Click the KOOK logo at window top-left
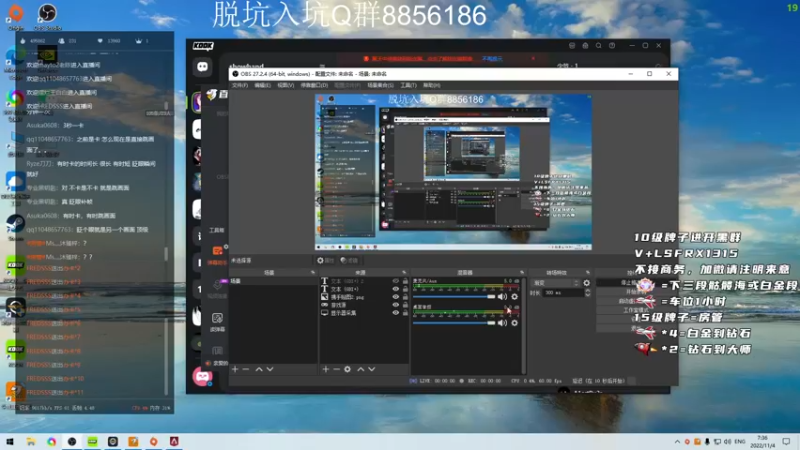The image size is (800, 450). [203, 46]
